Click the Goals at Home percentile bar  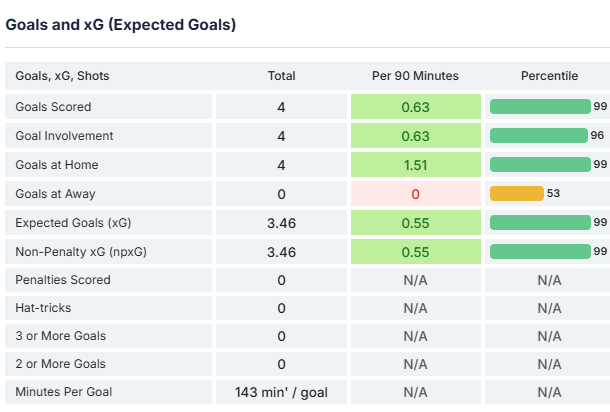click(x=540, y=165)
